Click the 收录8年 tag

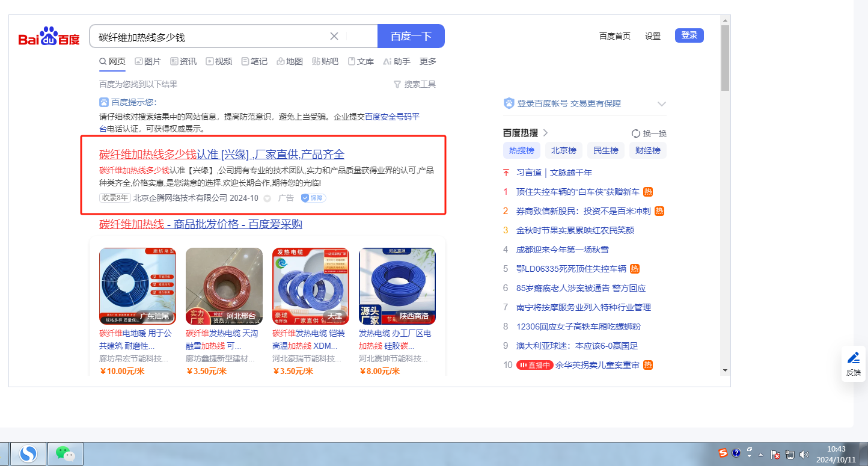[115, 198]
